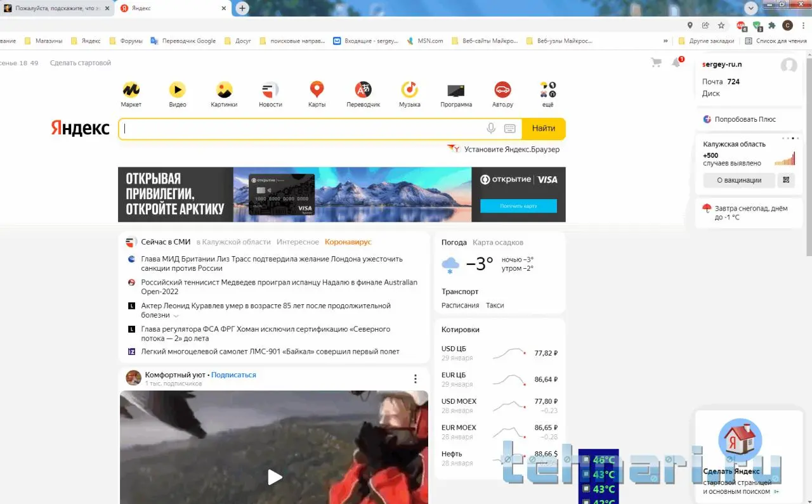Select the Интересное news tab

[298, 242]
